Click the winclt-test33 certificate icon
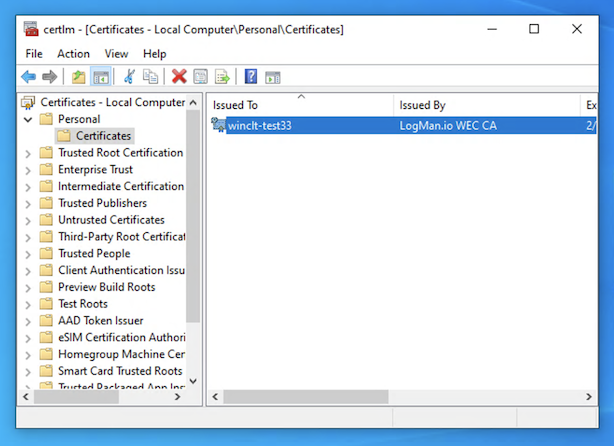Viewport: 614px width, 446px height. point(218,125)
